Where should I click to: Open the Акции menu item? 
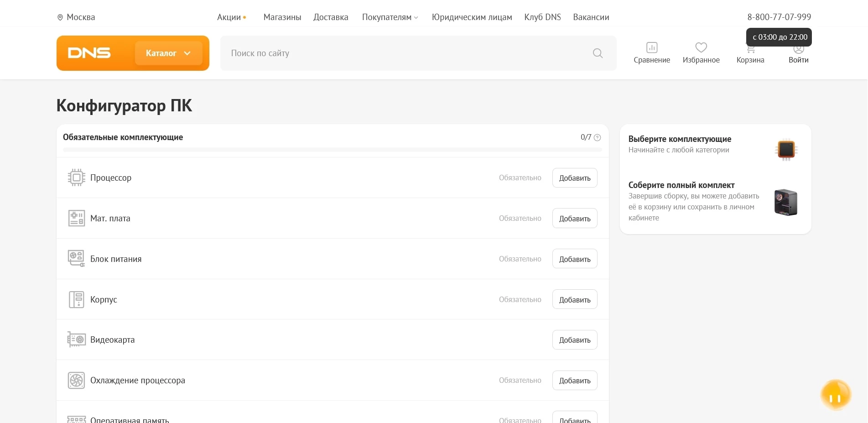click(x=229, y=17)
